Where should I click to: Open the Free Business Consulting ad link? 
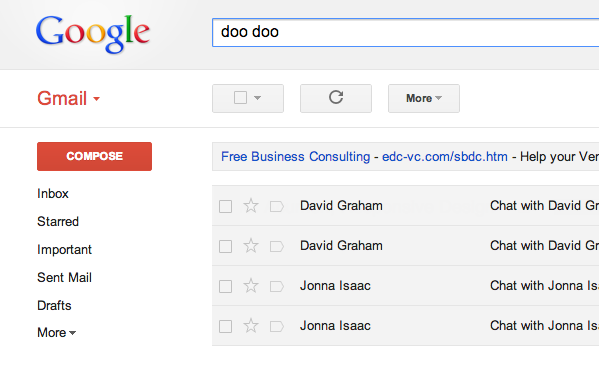click(295, 157)
